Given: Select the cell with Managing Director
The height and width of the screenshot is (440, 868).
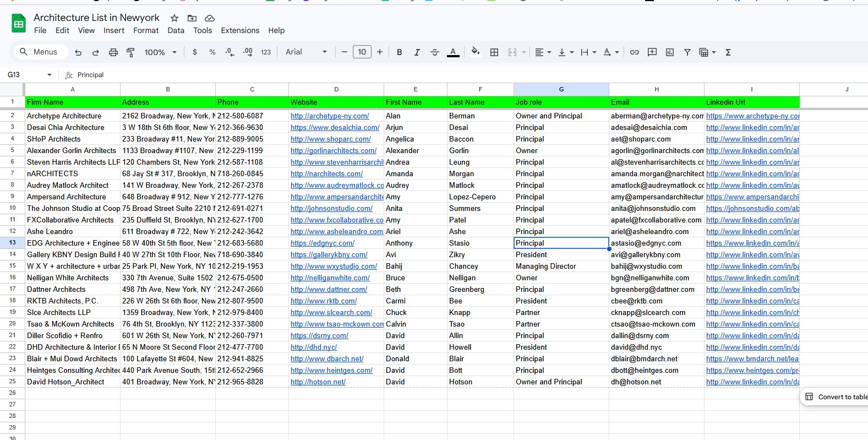Looking at the screenshot, I should click(x=561, y=266).
